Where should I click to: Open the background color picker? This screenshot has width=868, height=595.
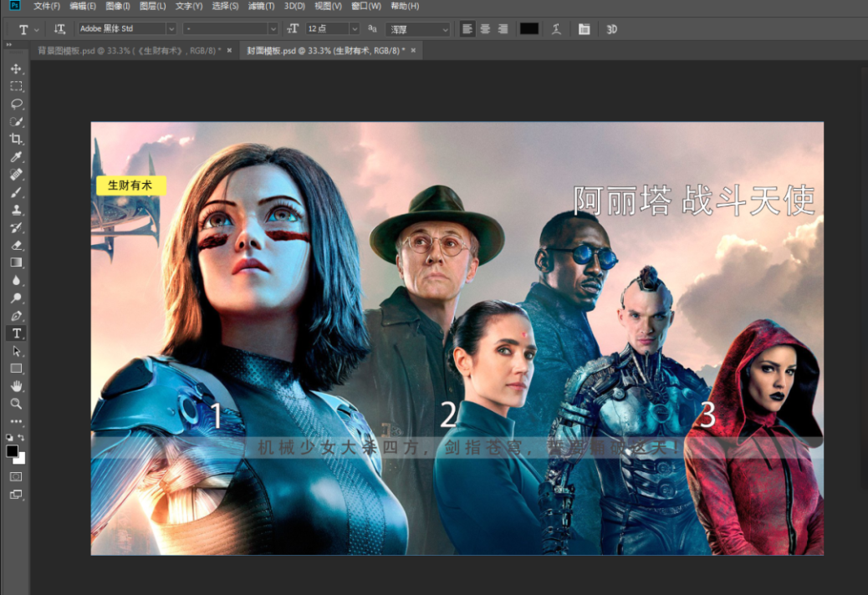(x=20, y=459)
